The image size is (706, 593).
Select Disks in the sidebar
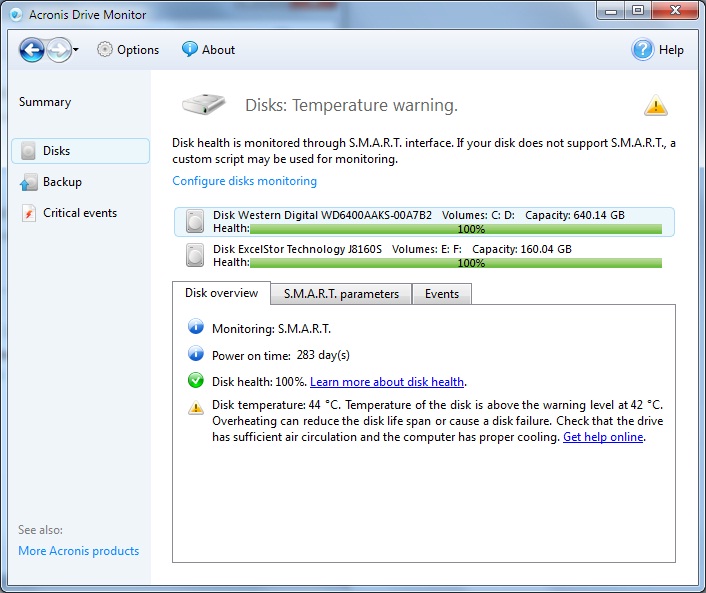(81, 151)
